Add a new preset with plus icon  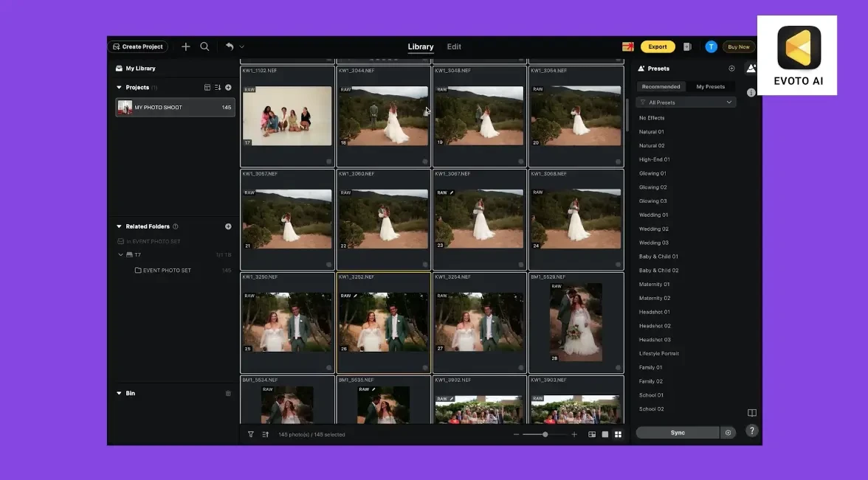pos(731,69)
